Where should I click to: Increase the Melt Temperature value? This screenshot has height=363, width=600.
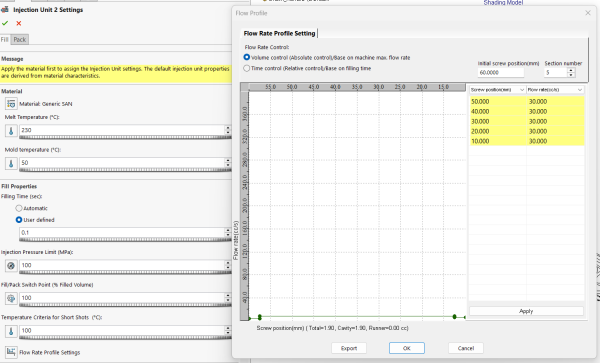pyautogui.click(x=228, y=128)
